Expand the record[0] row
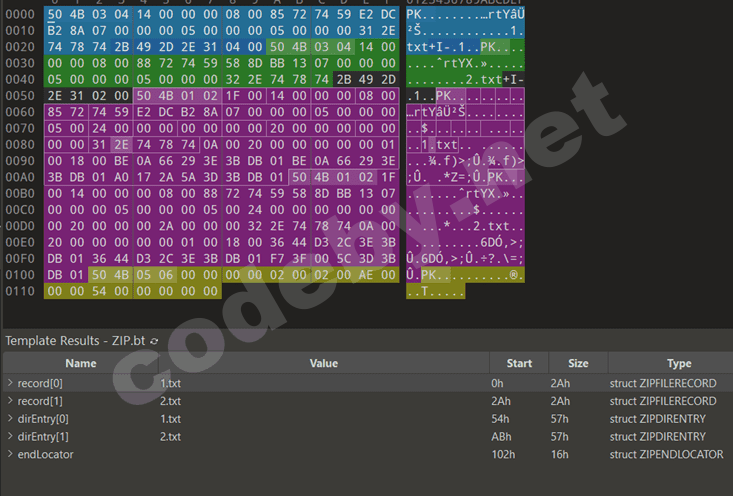The height and width of the screenshot is (496, 733). click(10, 383)
